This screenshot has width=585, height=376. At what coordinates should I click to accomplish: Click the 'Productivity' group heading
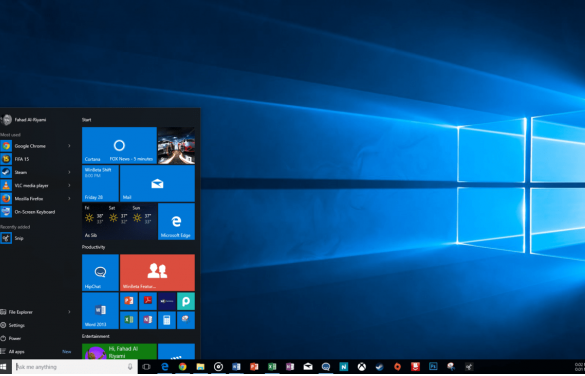click(94, 247)
